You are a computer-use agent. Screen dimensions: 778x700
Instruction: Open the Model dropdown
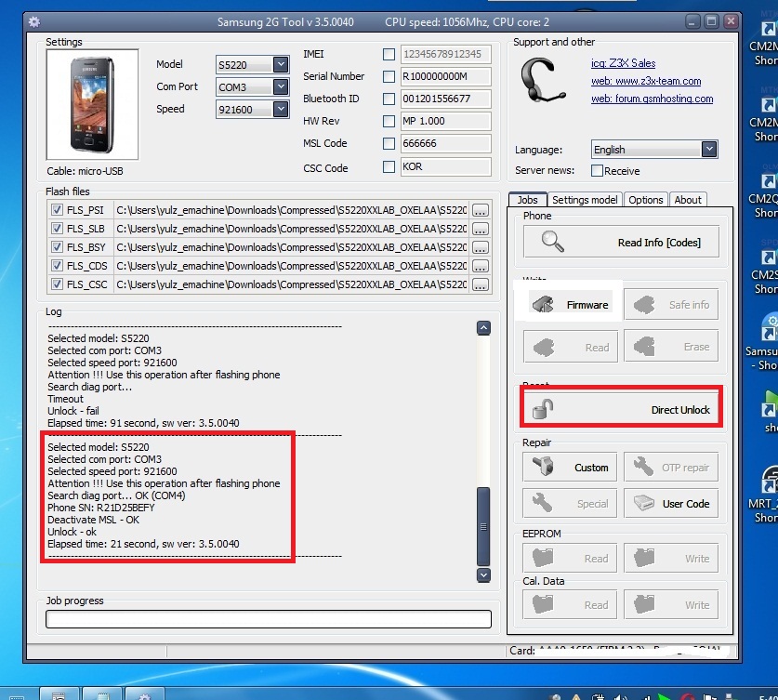[x=281, y=64]
